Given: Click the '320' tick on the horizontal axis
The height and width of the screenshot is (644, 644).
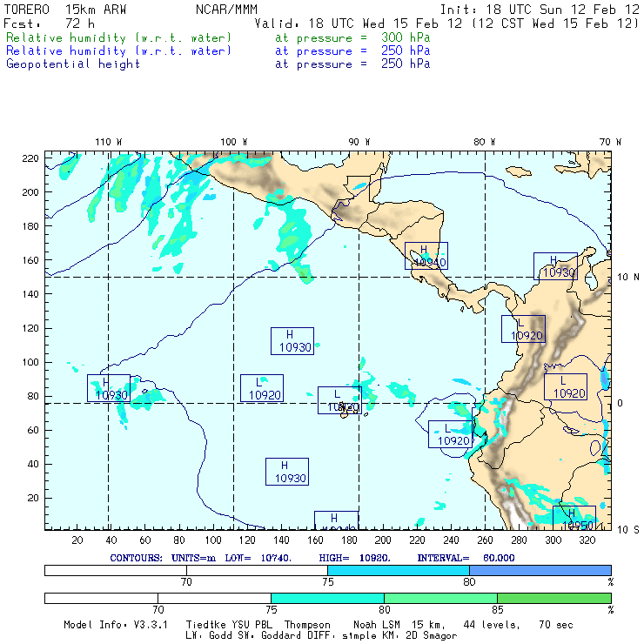Looking at the screenshot, I should point(587,540).
